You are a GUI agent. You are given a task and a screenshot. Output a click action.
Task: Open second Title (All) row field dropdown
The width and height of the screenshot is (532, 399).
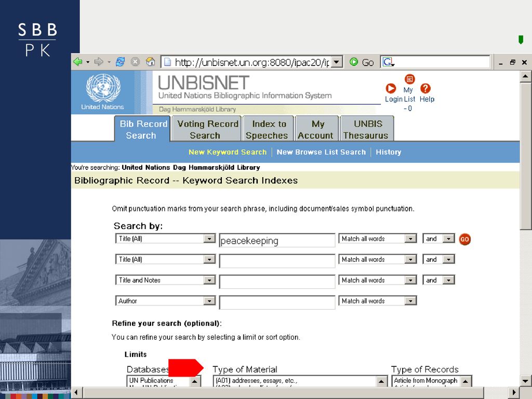[209, 260]
